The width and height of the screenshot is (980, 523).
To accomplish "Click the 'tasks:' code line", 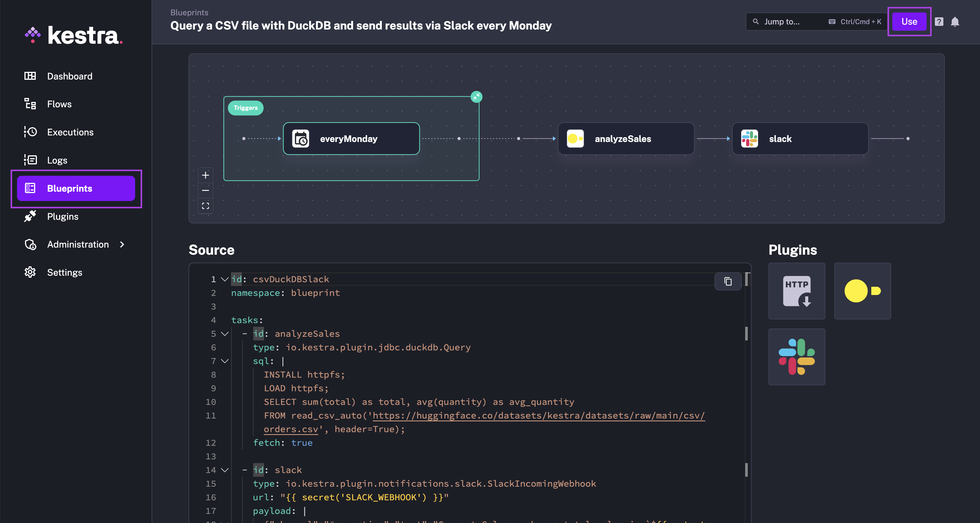I will click(x=247, y=320).
